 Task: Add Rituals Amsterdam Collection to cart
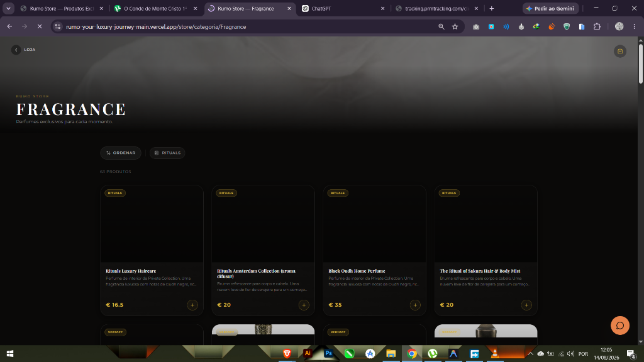tap(304, 305)
